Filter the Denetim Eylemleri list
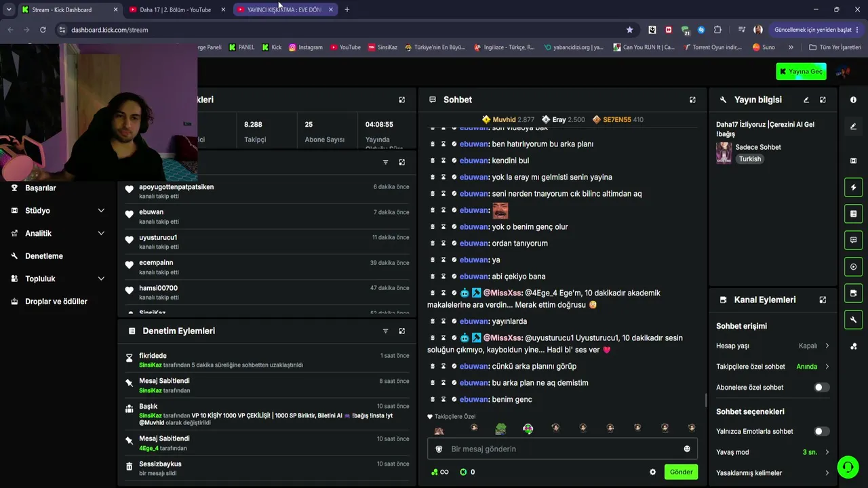The width and height of the screenshot is (868, 488). [x=385, y=331]
